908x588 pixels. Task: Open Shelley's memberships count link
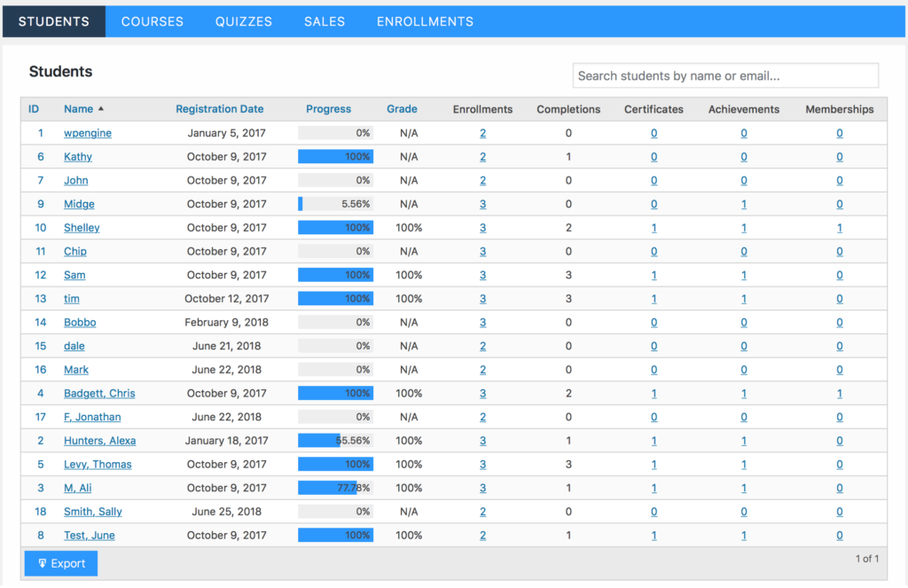[x=839, y=228]
